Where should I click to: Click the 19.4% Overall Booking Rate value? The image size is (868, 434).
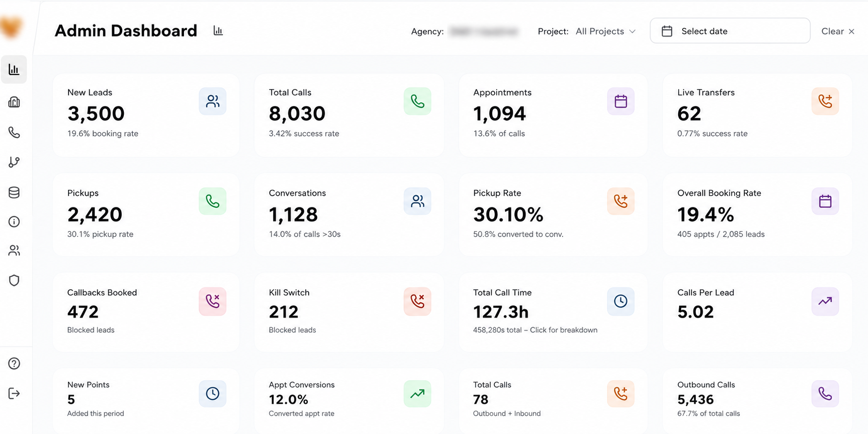tap(706, 214)
